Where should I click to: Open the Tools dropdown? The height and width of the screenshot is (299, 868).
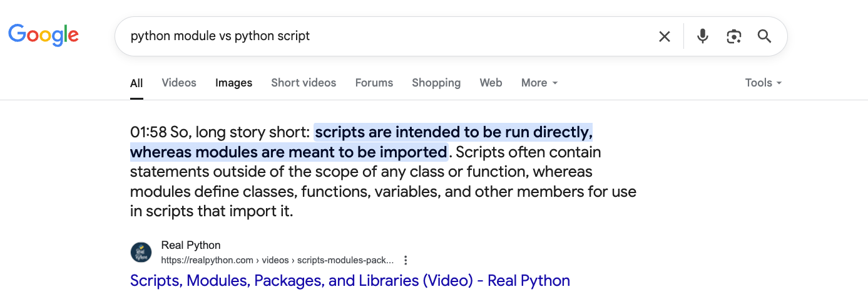click(763, 83)
